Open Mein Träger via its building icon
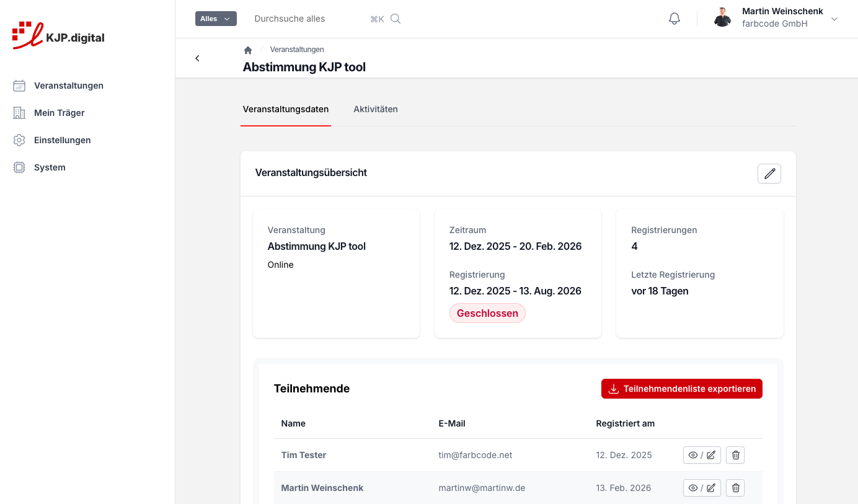This screenshot has height=504, width=858. pos(19,113)
